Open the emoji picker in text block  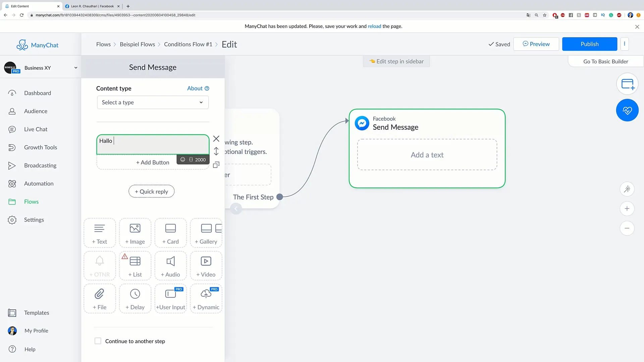(x=183, y=160)
